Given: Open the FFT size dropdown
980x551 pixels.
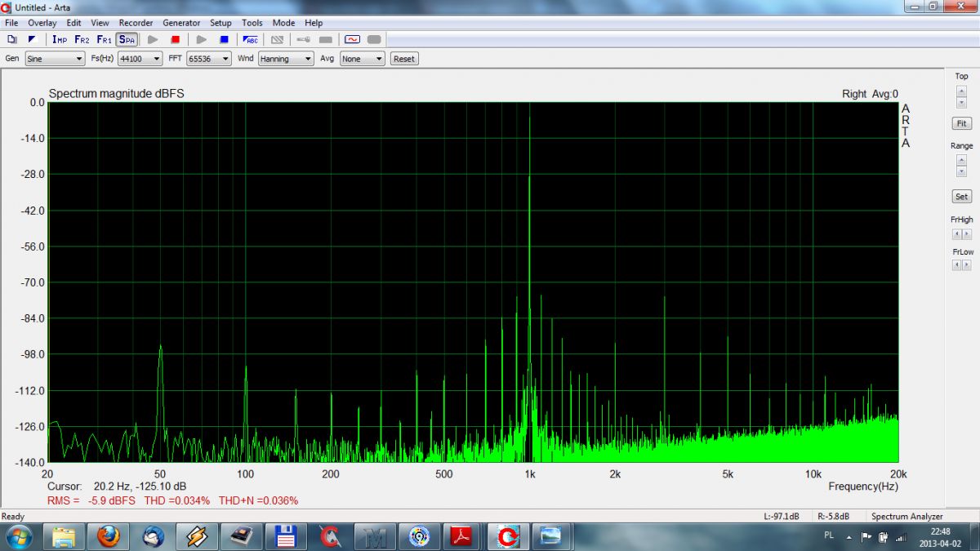Looking at the screenshot, I should click(209, 59).
